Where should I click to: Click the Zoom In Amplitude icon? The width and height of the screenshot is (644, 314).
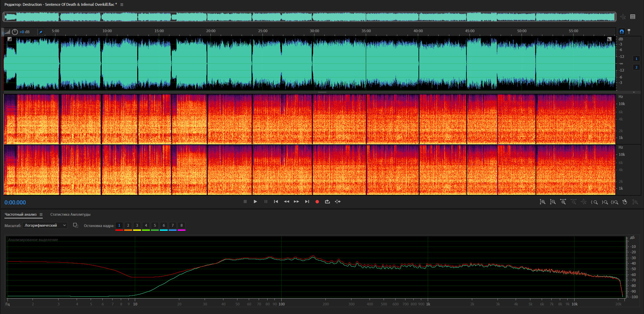click(543, 202)
